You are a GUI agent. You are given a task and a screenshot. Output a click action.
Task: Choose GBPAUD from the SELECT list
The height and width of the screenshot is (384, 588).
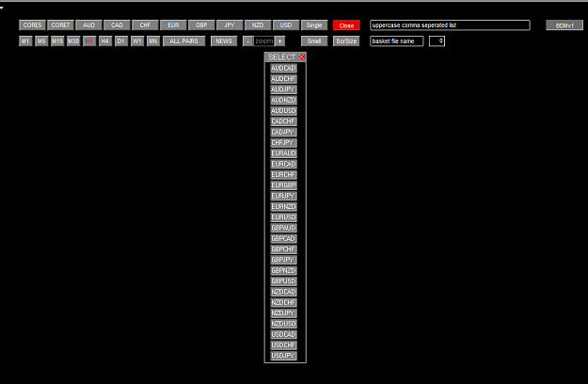pyautogui.click(x=283, y=228)
